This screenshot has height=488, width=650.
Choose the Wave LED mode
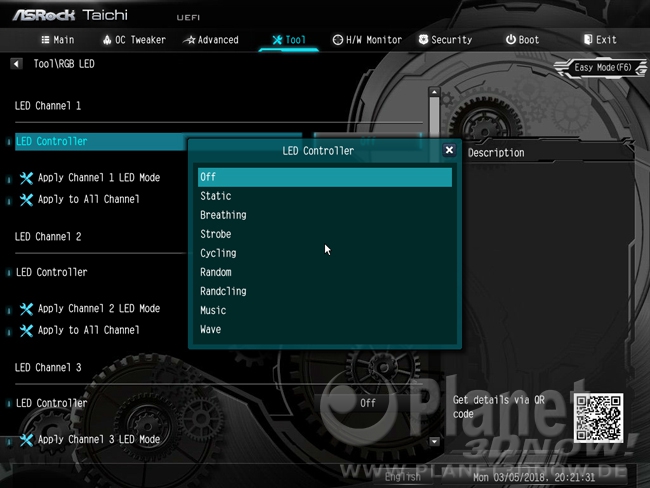pos(325,330)
